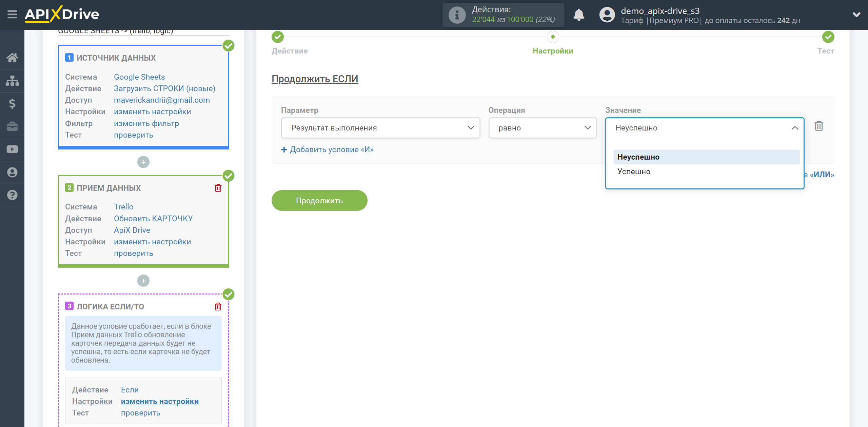Click logic проверить test link

pyautogui.click(x=140, y=413)
